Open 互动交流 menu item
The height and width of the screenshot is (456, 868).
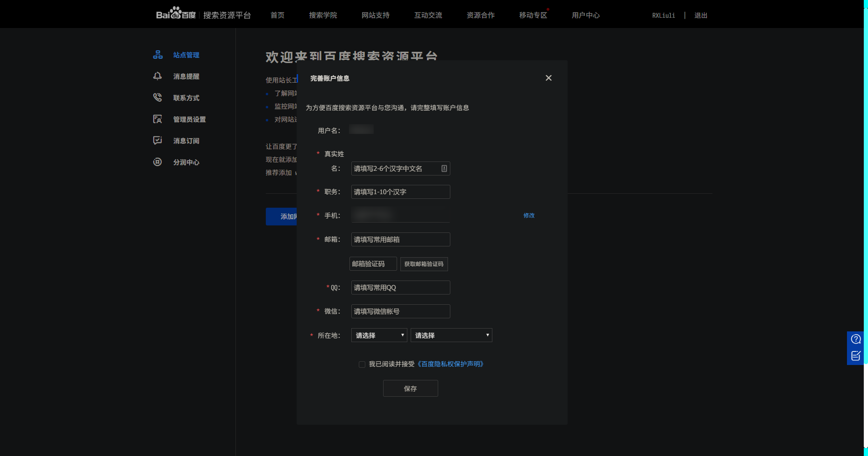coord(428,15)
